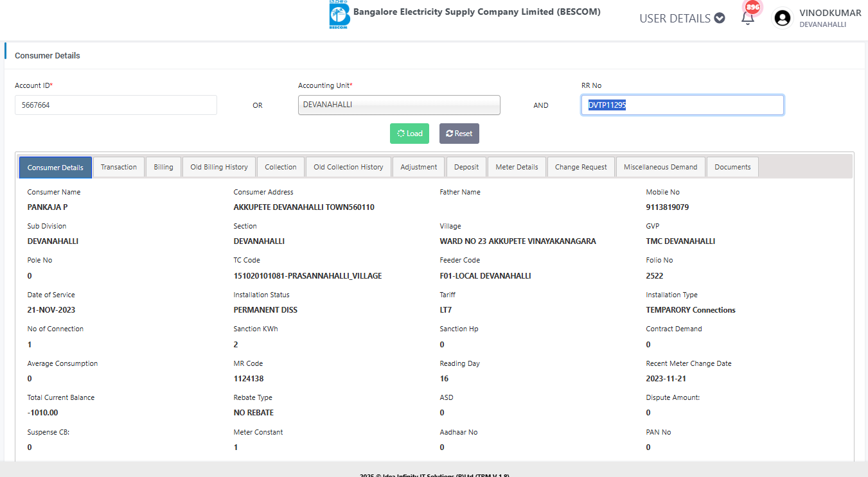Click the VINODKUMAR username text
Screen dimensions: 868x477
click(830, 13)
